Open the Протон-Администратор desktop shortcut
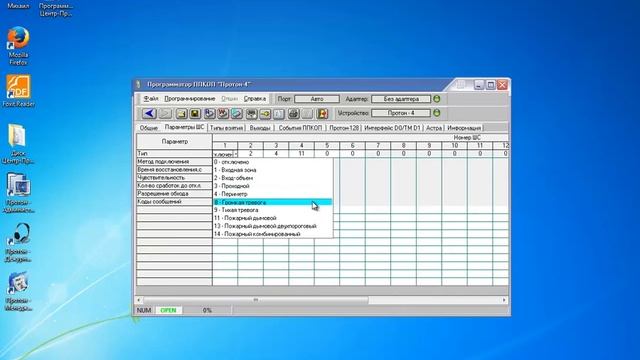This screenshot has width=640, height=360. click(x=18, y=193)
